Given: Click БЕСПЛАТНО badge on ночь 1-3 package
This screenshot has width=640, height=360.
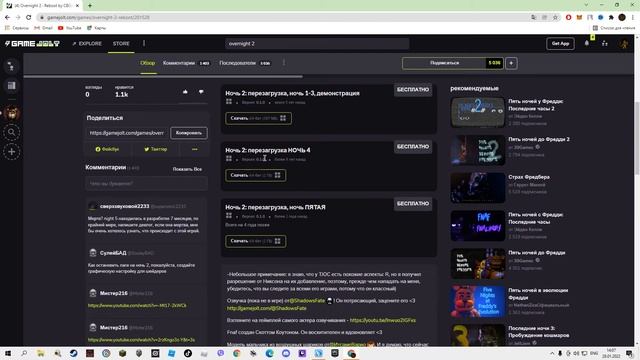Looking at the screenshot, I should [413, 89].
